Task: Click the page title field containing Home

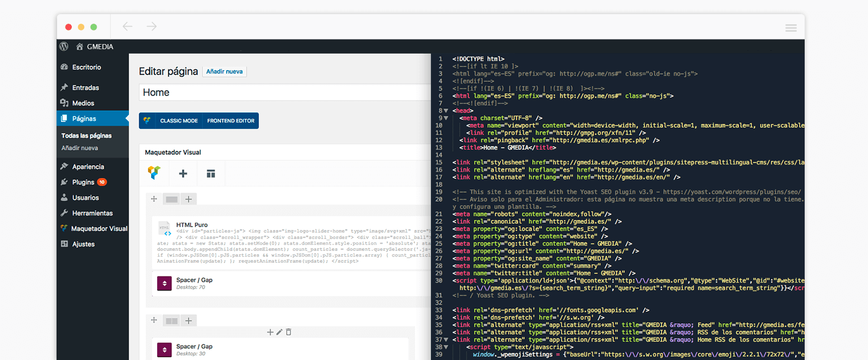Action: 285,93
